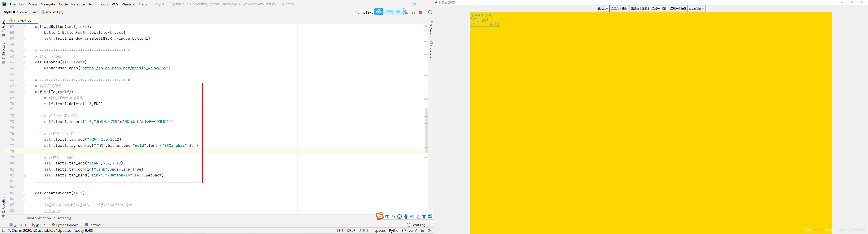Collapse the createWidget function fold marker
Screen dimensions: 868x234
[x=24, y=193]
